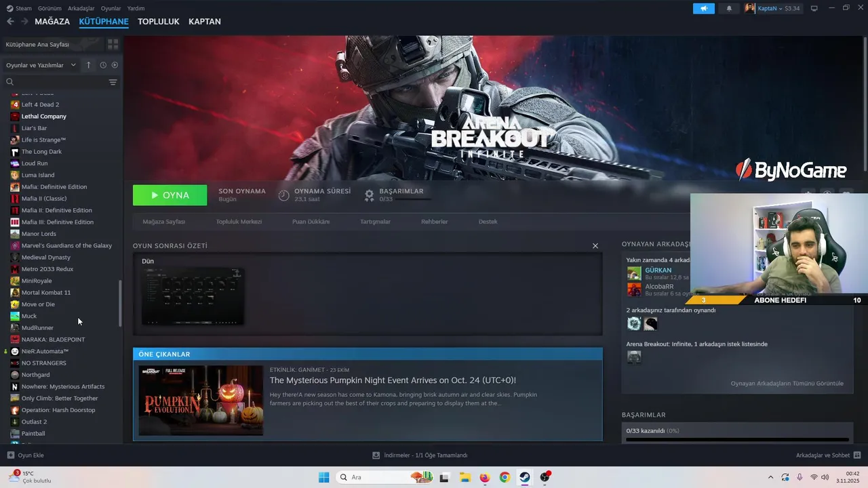Open Kütüphane Ana Sayfası button
The image size is (868, 488).
(52, 44)
